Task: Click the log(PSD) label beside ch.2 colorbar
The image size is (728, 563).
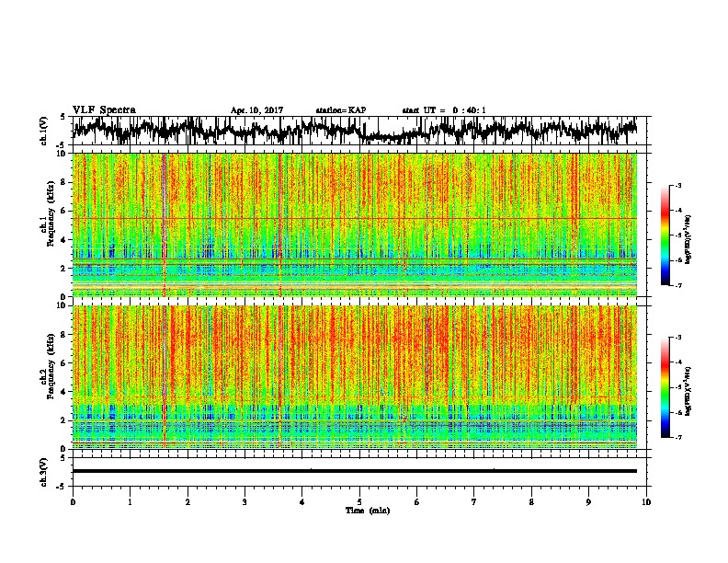Action: pos(688,391)
